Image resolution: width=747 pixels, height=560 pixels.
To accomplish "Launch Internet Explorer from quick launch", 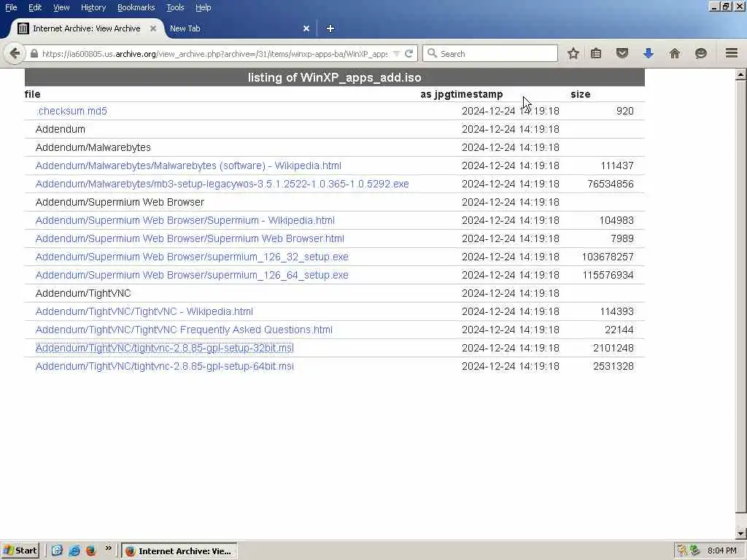I will pyautogui.click(x=74, y=551).
